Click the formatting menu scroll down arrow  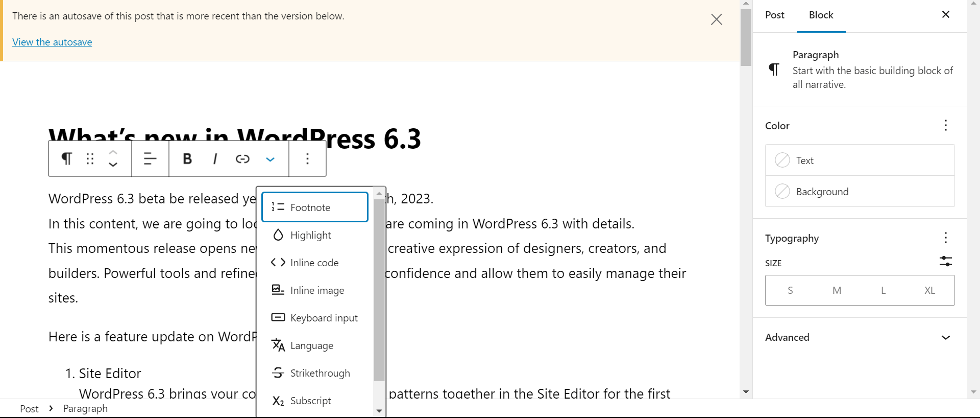pos(379,410)
